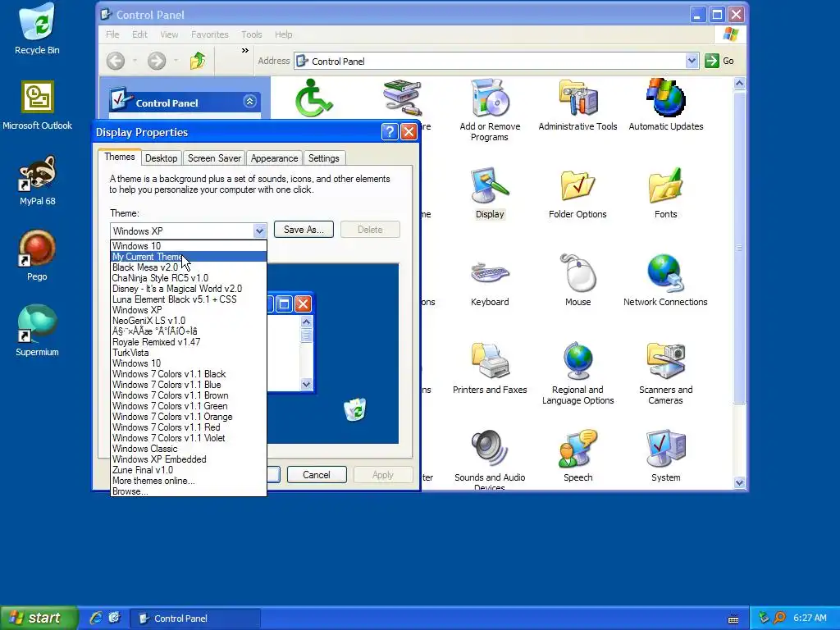Viewport: 840px width, 630px height.
Task: Open the System icon
Action: (x=665, y=456)
